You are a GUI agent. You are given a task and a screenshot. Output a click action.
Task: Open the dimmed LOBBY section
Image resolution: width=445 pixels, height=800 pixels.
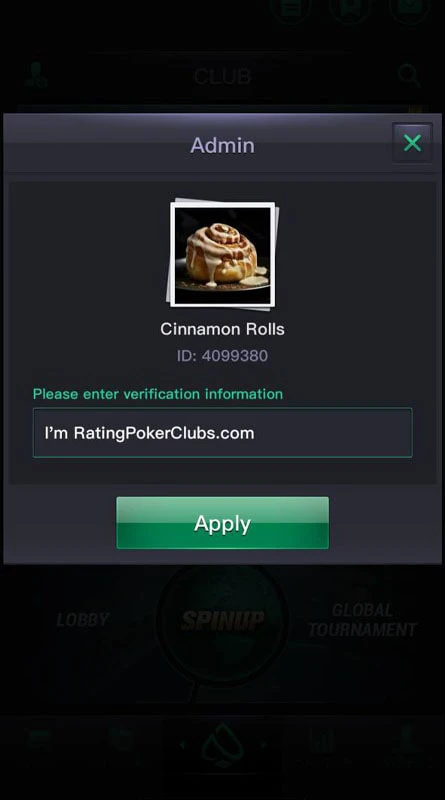(x=83, y=620)
